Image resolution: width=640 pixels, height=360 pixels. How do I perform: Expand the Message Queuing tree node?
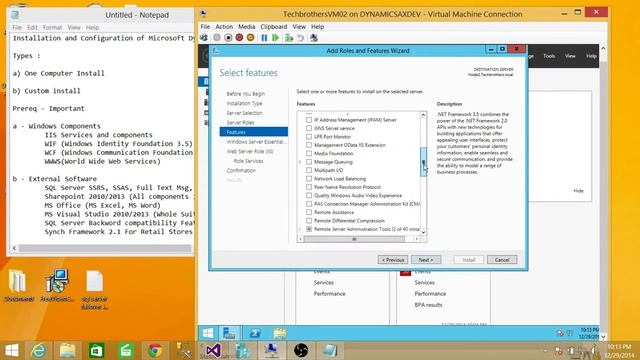point(300,162)
